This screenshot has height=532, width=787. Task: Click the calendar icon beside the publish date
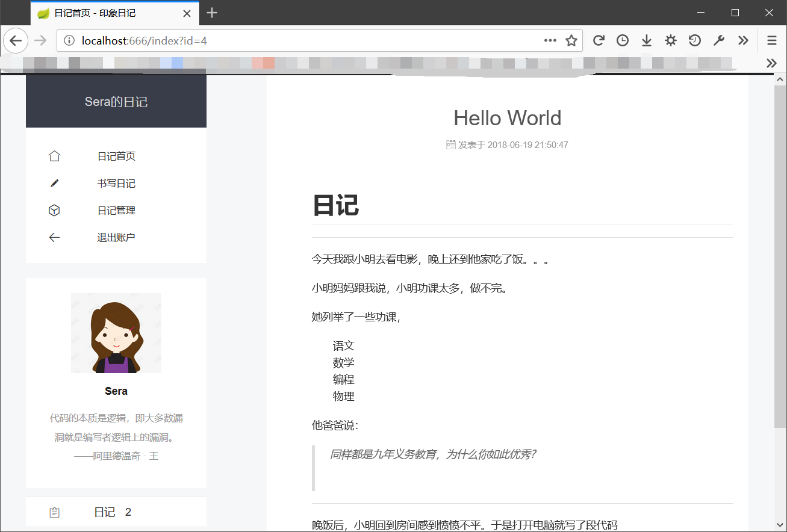(450, 144)
